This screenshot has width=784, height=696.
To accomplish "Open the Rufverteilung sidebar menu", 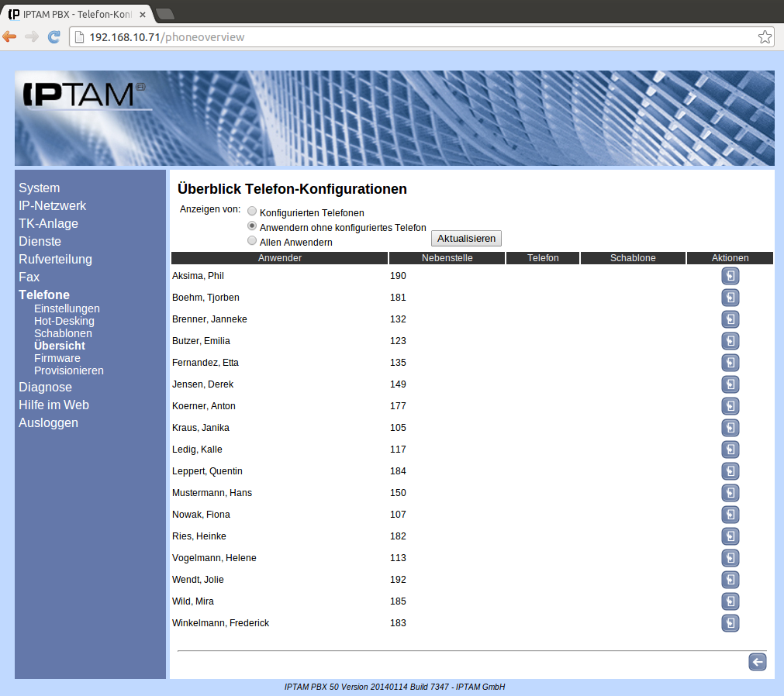I will [x=55, y=259].
